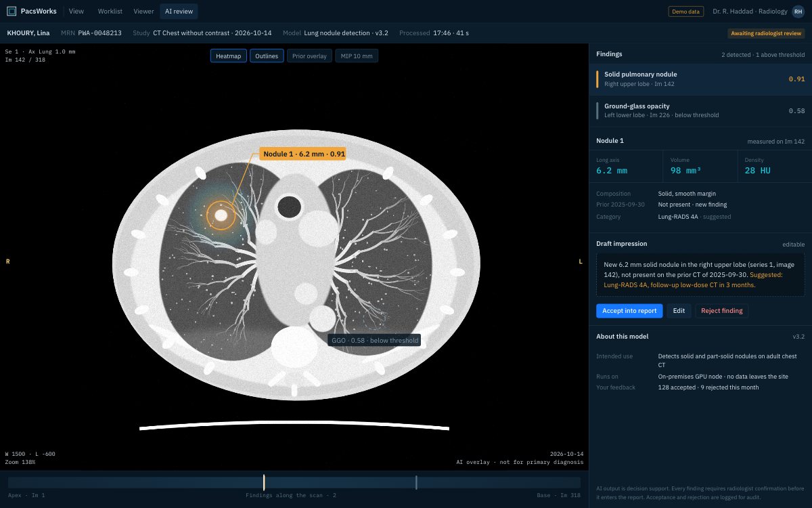Click the 'Base · Im 318' timeline label
Viewport: 812px width, 508px height.
click(x=559, y=496)
